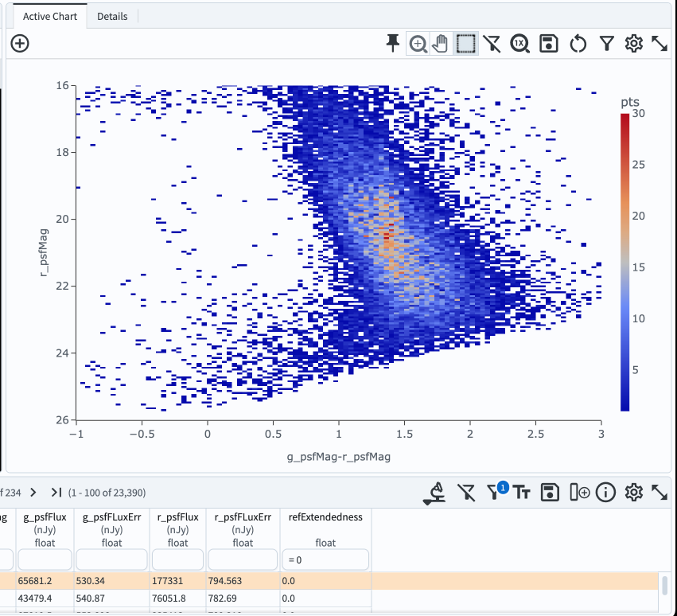Viewport: 677px width, 616px height.
Task: Select the rectangular selection tool in chart toolbar
Action: click(466, 44)
